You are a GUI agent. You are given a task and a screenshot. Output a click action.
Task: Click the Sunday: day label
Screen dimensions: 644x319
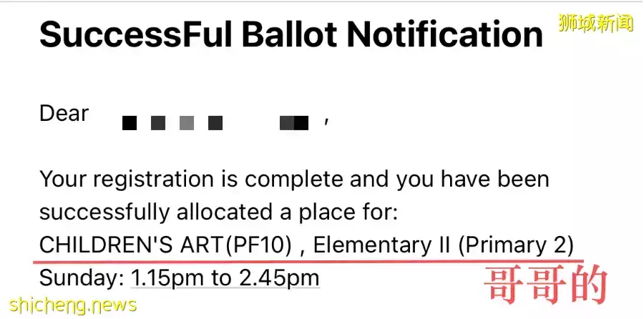(82, 279)
